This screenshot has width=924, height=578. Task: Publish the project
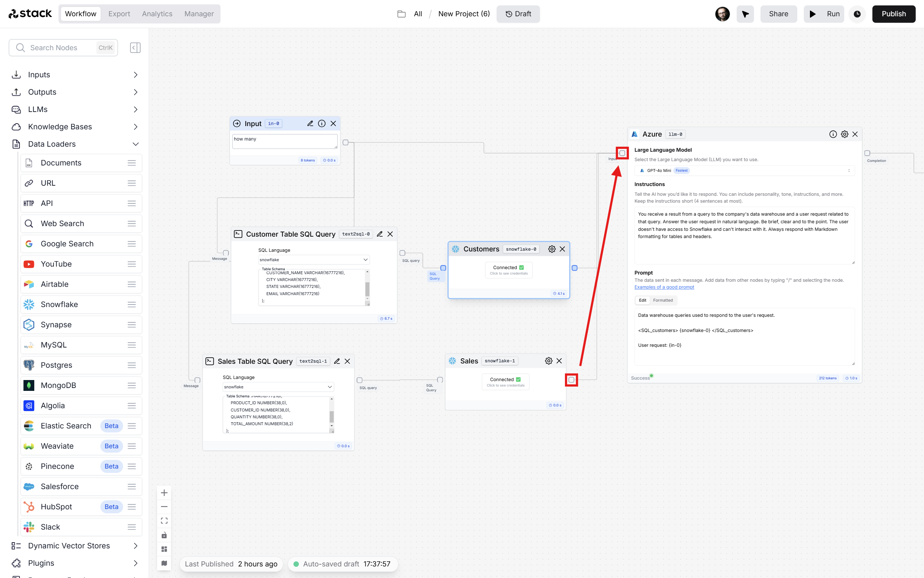(893, 14)
